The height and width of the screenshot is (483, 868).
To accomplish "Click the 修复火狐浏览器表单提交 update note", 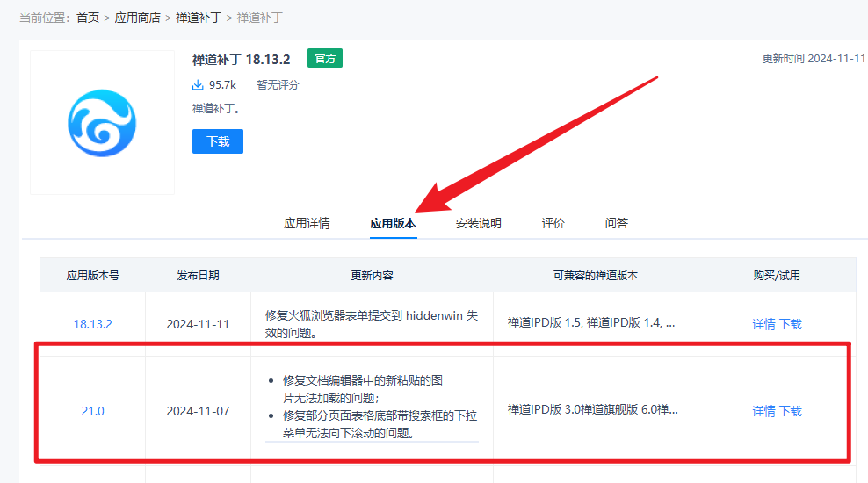I will point(372,324).
